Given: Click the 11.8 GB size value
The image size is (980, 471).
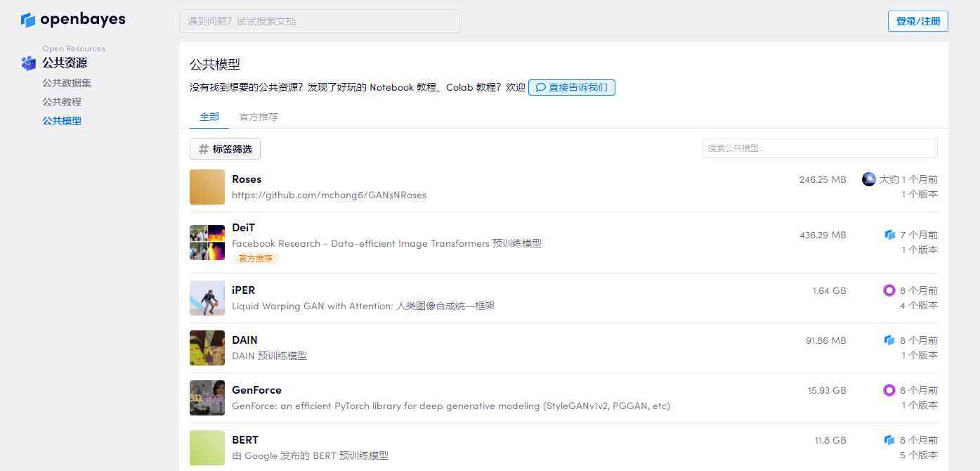Looking at the screenshot, I should tap(830, 440).
